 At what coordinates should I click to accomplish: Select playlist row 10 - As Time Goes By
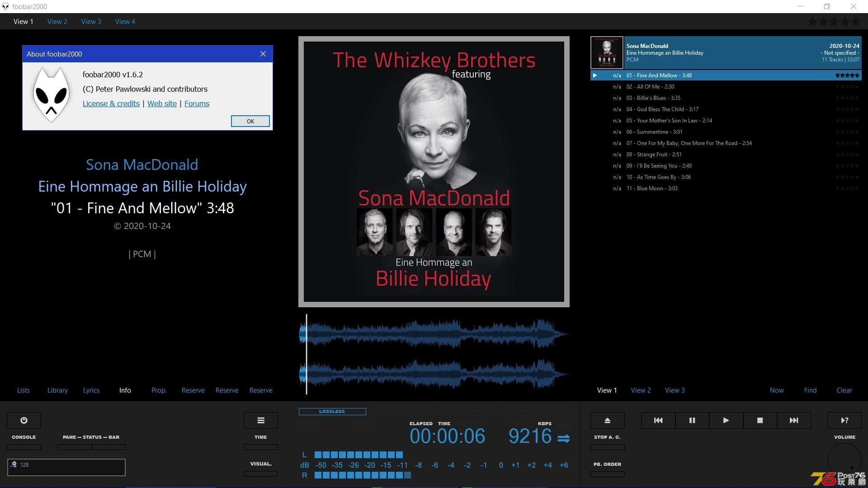point(726,177)
